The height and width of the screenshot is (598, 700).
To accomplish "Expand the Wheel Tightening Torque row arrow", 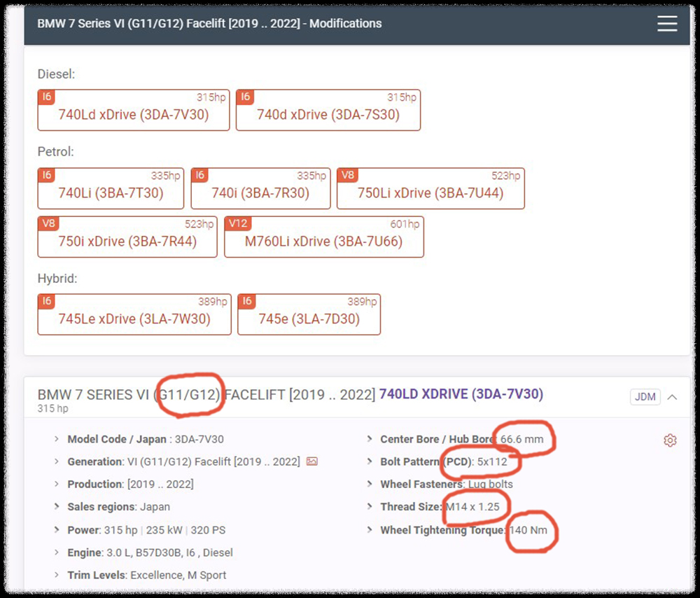I will [x=369, y=529].
